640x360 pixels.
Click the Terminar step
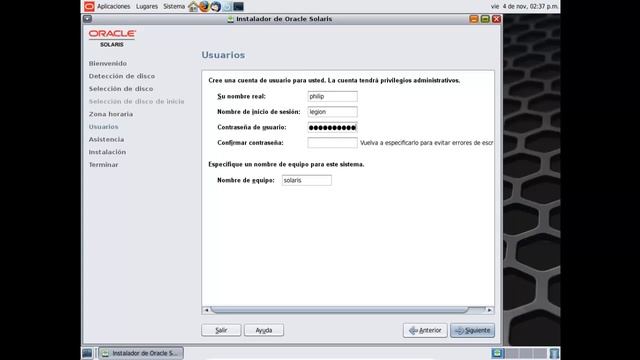[103, 165]
